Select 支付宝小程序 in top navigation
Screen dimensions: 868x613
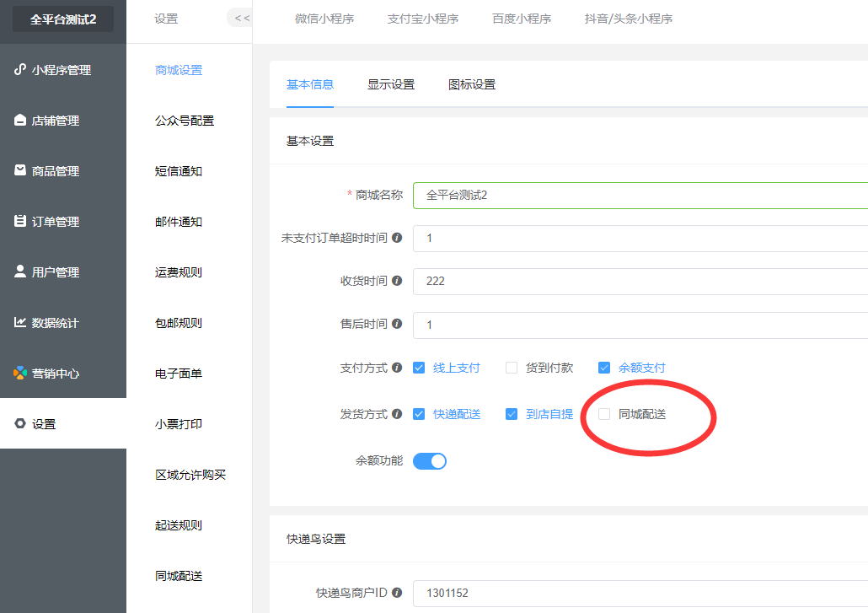point(423,19)
